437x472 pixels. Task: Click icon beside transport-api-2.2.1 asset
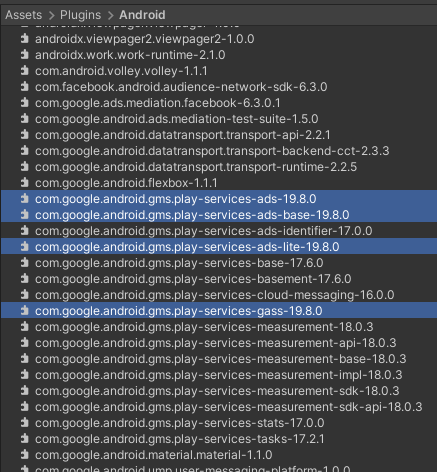25,135
